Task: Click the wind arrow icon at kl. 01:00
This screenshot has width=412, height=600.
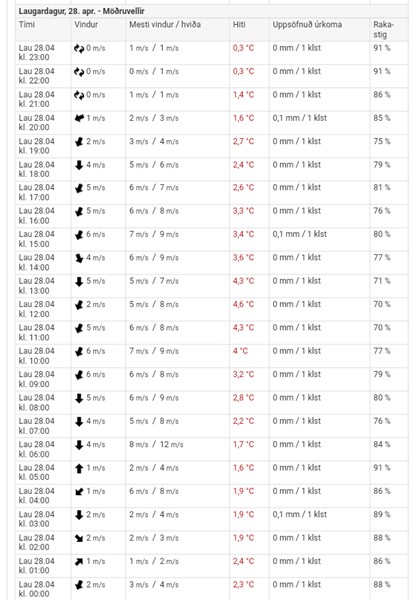Action: click(79, 561)
